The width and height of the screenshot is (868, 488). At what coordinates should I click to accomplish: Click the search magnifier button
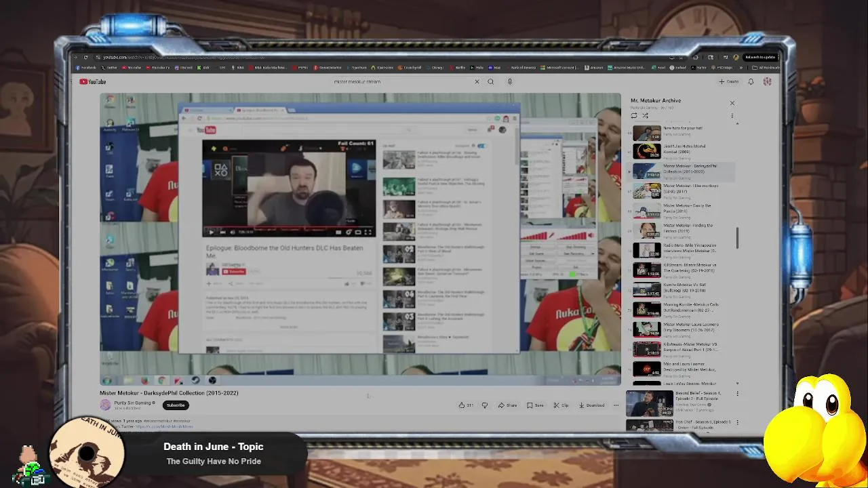[491, 81]
